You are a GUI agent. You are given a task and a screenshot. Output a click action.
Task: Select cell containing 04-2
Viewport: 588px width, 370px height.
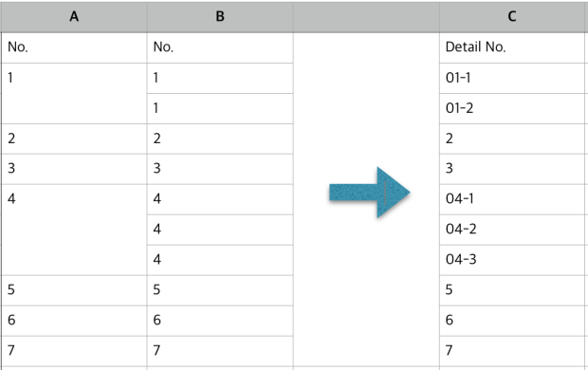pos(512,230)
